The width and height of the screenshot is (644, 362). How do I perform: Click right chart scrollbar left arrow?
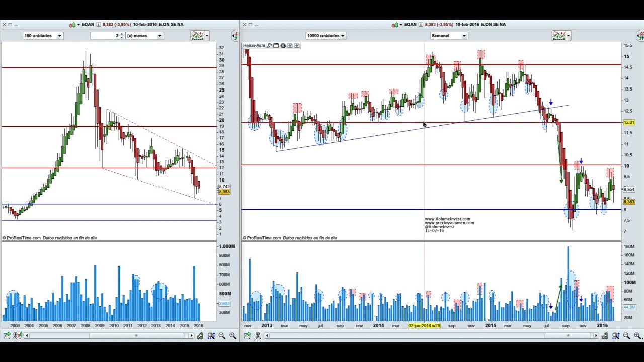pyautogui.click(x=267, y=336)
